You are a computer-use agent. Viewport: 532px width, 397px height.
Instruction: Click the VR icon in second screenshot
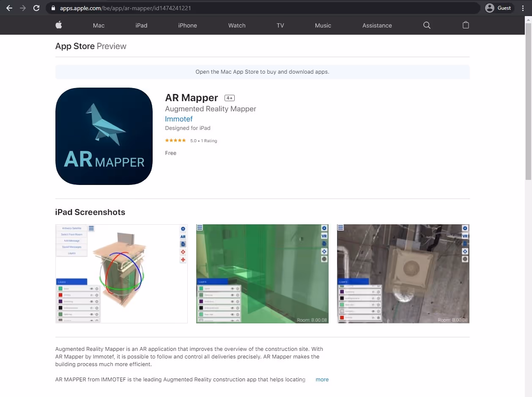tap(324, 235)
